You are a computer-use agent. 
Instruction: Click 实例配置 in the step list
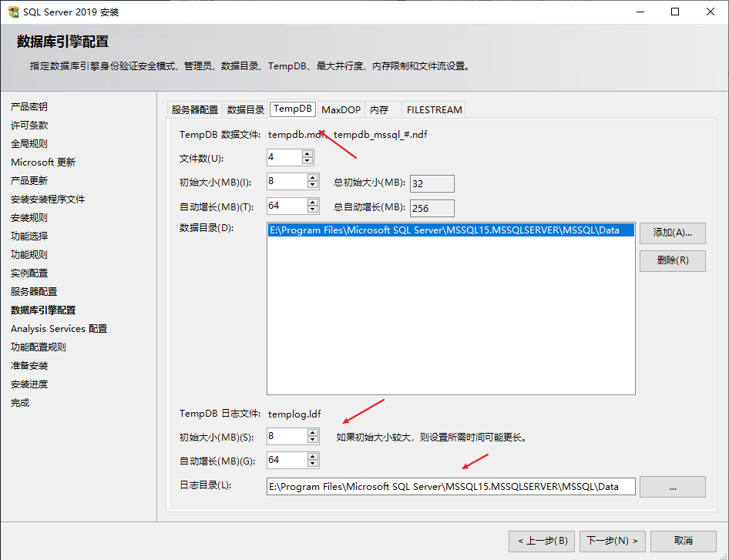(29, 273)
